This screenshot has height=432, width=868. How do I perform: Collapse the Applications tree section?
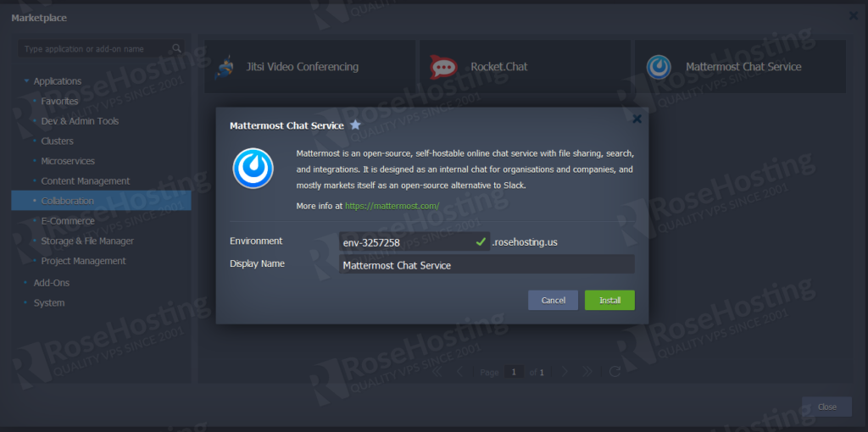26,81
